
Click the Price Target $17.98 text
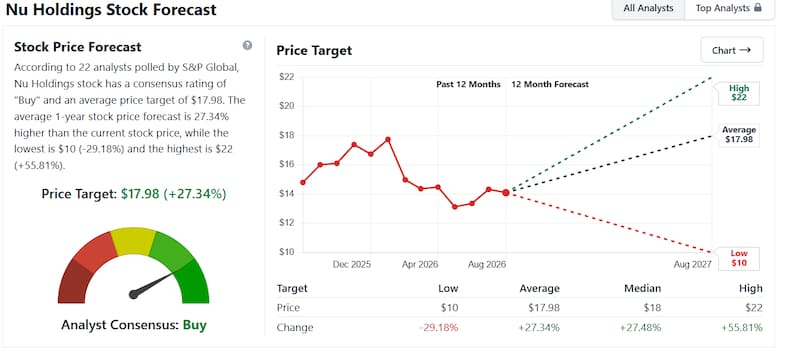click(134, 194)
